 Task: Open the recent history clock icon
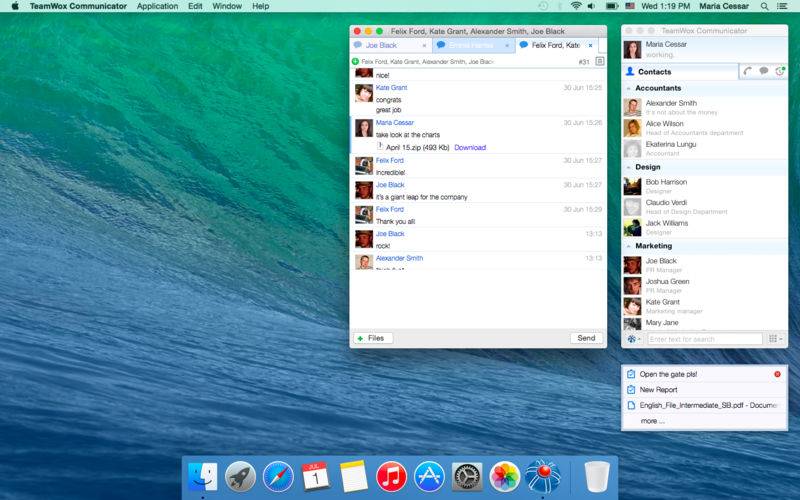[x=780, y=71]
